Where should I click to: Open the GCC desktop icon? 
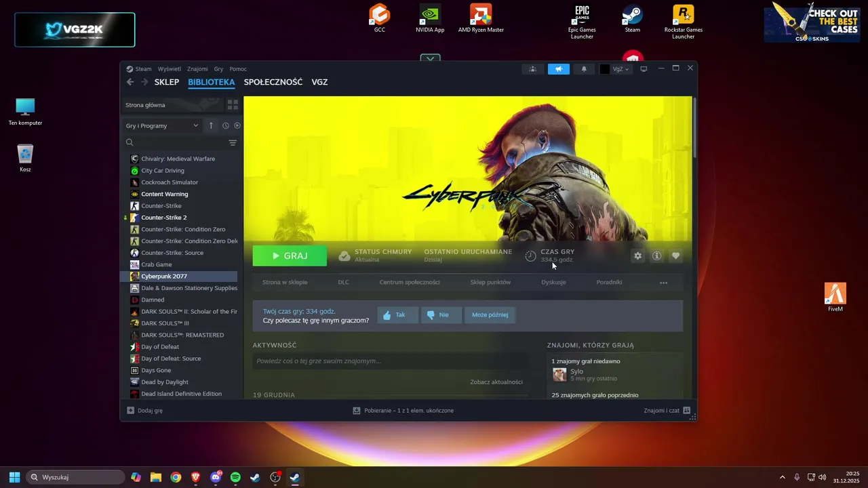(380, 18)
